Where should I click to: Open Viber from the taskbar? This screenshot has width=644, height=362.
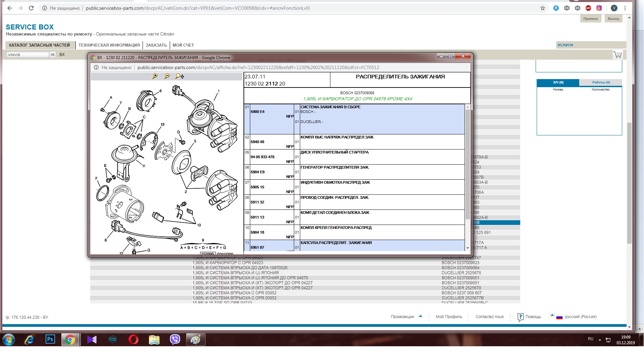point(175,340)
